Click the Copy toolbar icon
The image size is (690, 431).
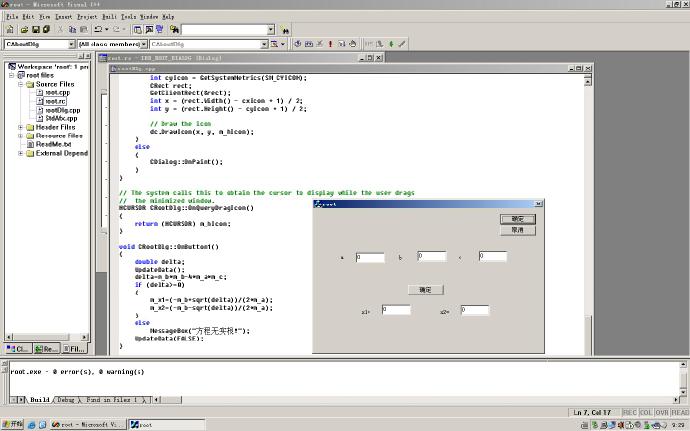72,29
